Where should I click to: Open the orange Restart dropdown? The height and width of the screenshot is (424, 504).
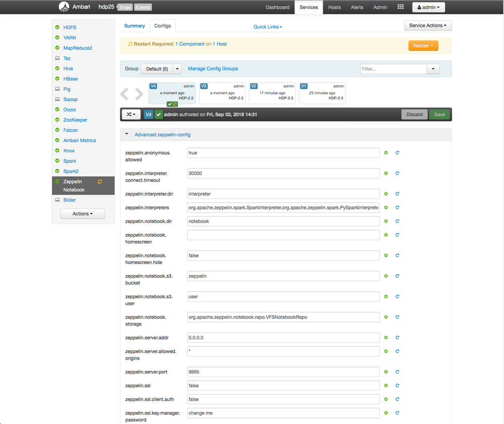point(423,46)
